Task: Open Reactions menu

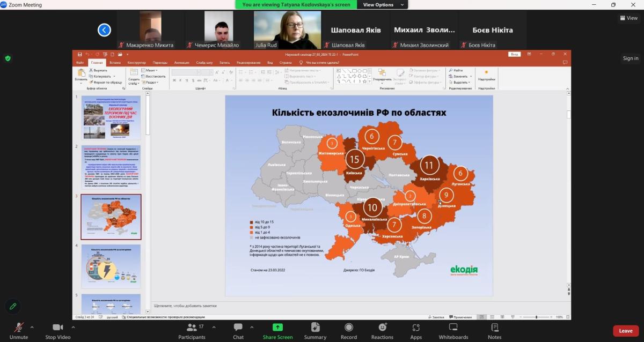Action: pos(382,328)
